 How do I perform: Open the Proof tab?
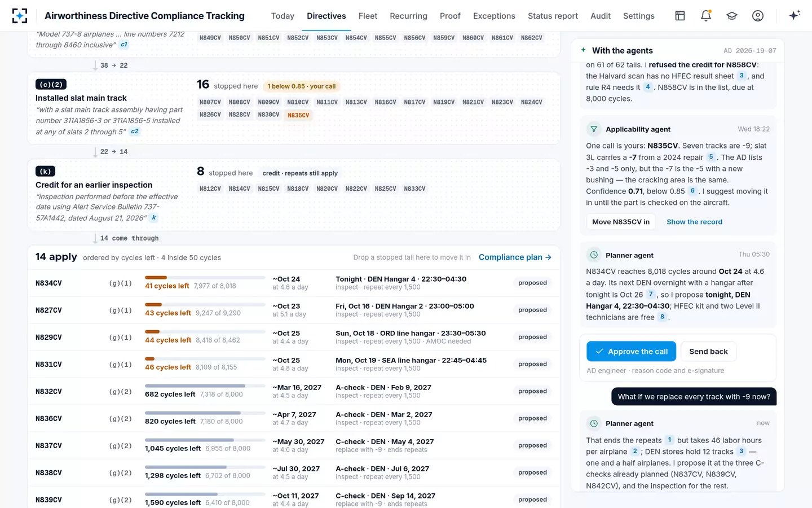pyautogui.click(x=450, y=16)
